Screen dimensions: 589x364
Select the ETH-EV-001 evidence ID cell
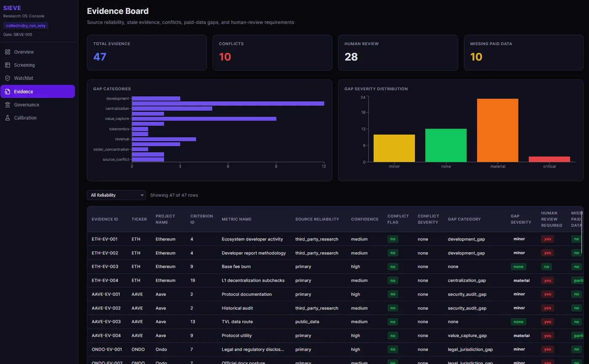click(x=105, y=239)
